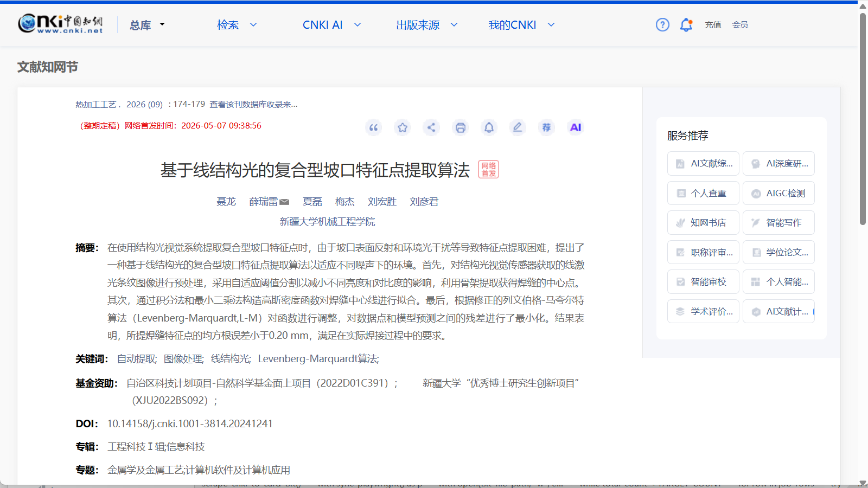The height and width of the screenshot is (488, 868).
Task: Open 个人查重 service
Action: pyautogui.click(x=703, y=193)
